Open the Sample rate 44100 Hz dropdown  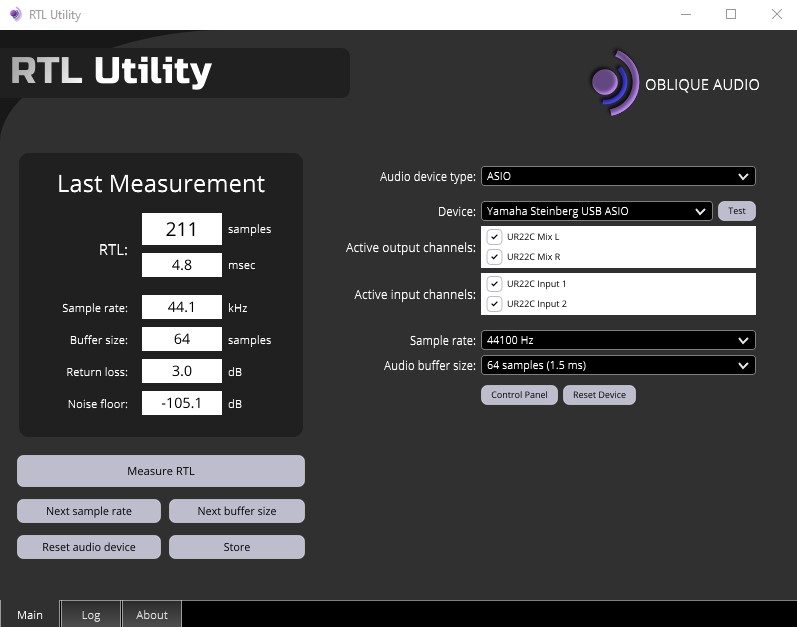pyautogui.click(x=618, y=340)
